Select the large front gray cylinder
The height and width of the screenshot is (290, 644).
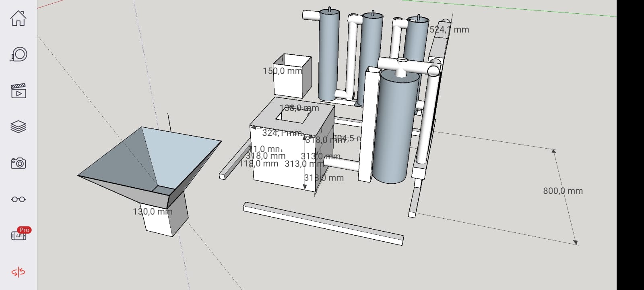point(394,129)
